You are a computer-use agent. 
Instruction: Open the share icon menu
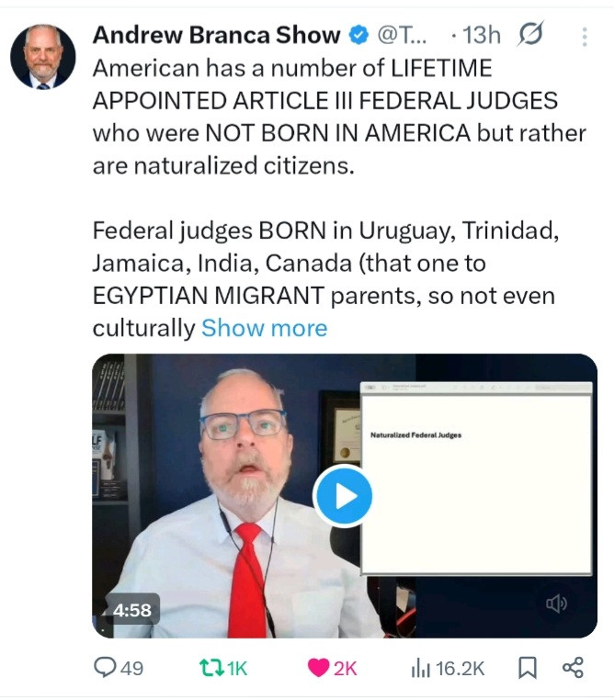pyautogui.click(x=573, y=668)
